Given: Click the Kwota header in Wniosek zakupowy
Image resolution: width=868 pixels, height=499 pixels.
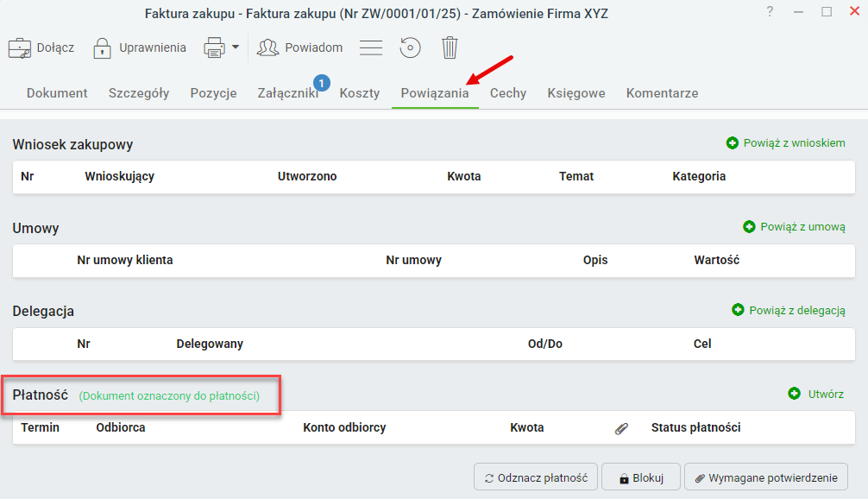Looking at the screenshot, I should pos(464,176).
